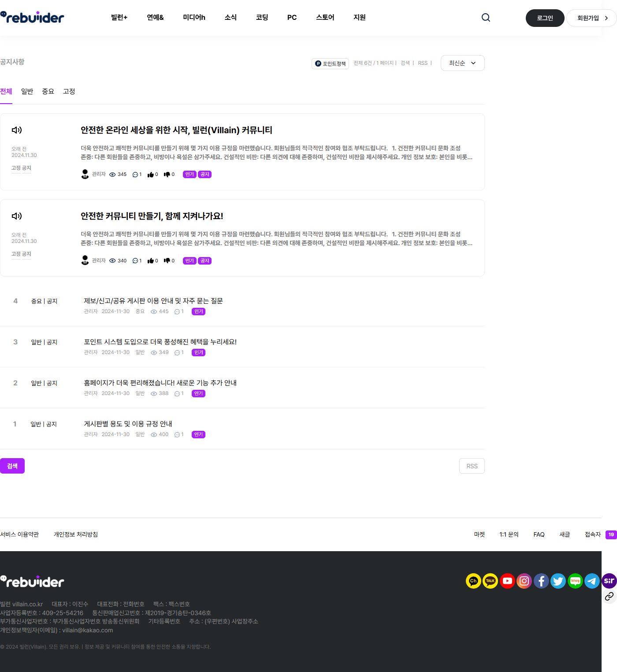Click the purple 검색 button below list
The height and width of the screenshot is (672, 617).
(x=12, y=466)
